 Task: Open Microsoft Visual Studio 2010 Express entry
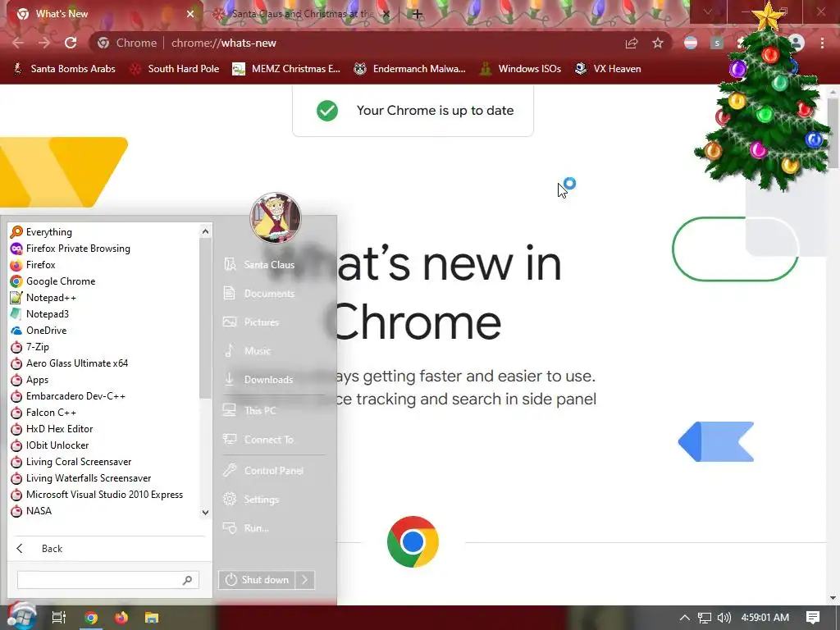[104, 495]
